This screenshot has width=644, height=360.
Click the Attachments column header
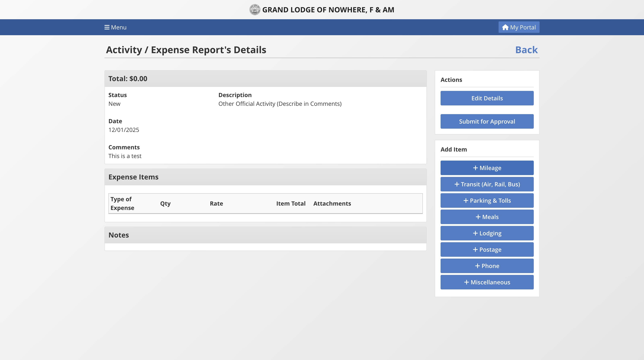(x=332, y=203)
